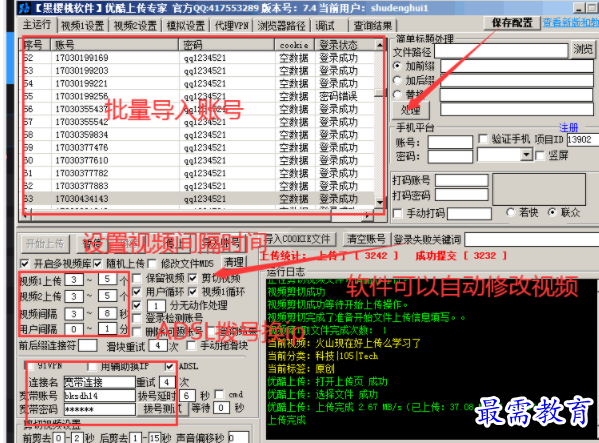The height and width of the screenshot is (443, 599).
Task: Select account row 17030434143
Action: tap(198, 199)
